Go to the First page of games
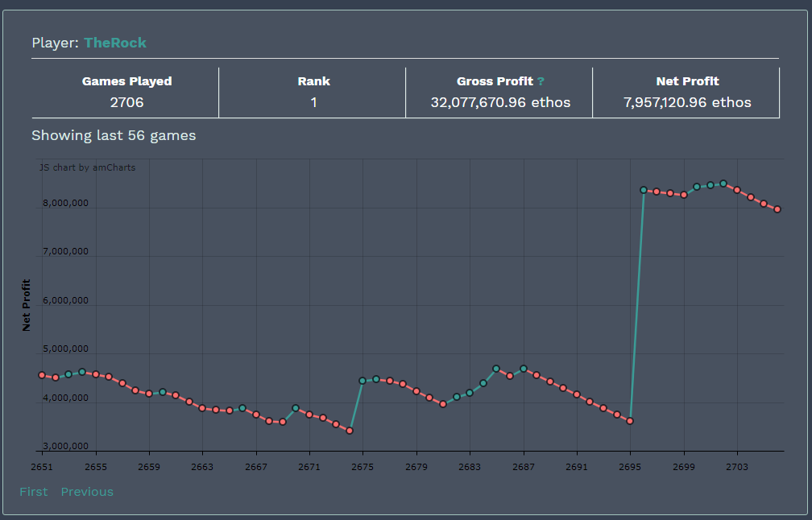The width and height of the screenshot is (812, 520). click(x=34, y=492)
